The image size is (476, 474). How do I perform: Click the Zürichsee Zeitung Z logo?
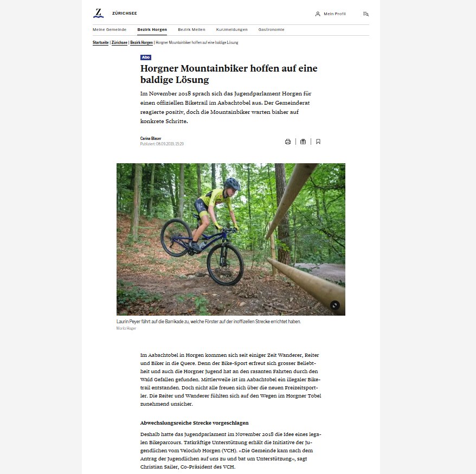(x=98, y=14)
